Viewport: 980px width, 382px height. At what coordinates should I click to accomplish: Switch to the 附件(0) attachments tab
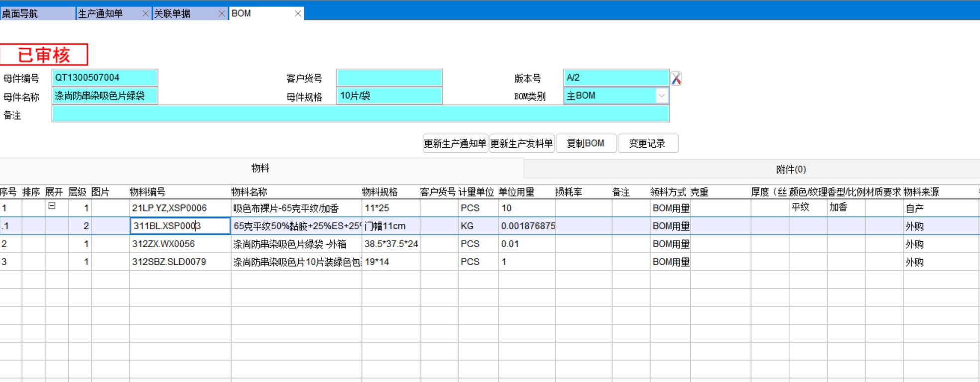791,170
